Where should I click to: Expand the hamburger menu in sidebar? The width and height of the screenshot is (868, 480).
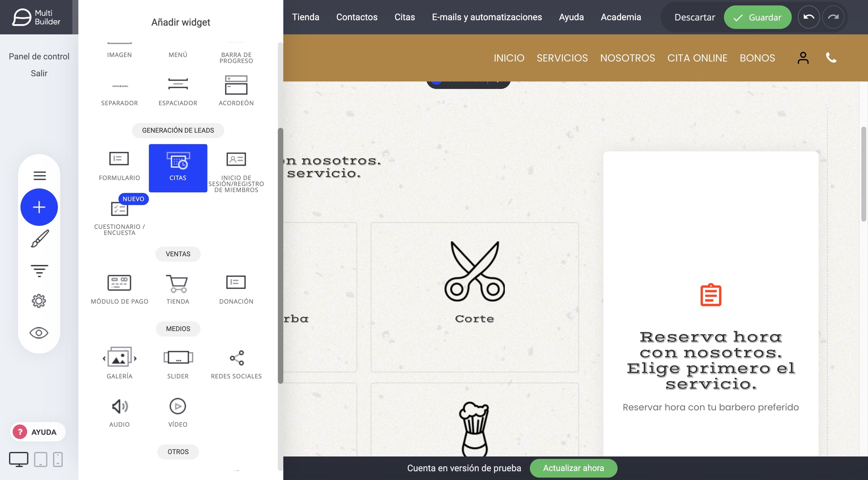pyautogui.click(x=39, y=175)
